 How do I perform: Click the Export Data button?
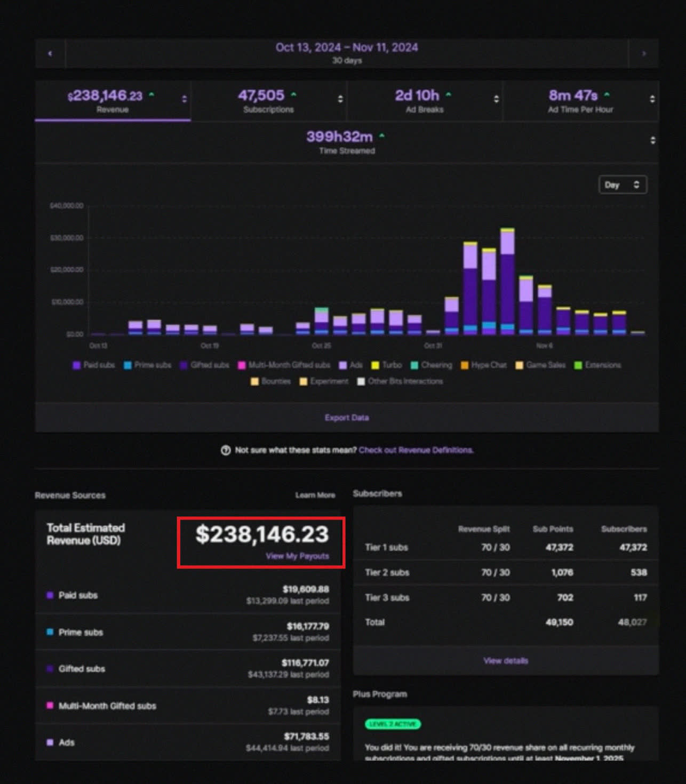pyautogui.click(x=347, y=418)
